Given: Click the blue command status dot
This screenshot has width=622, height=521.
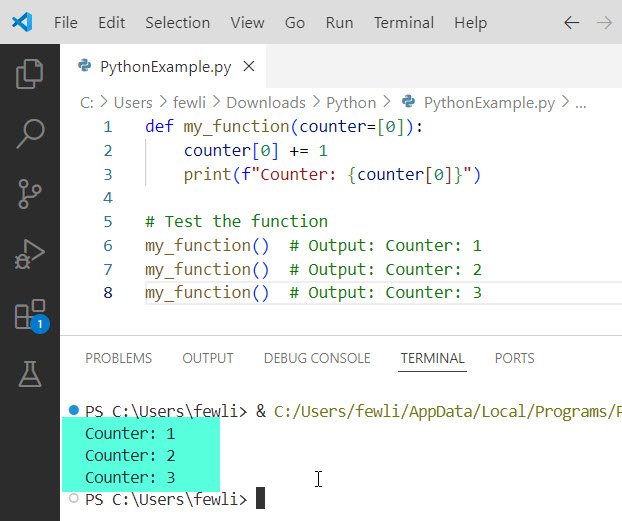Looking at the screenshot, I should tap(74, 410).
